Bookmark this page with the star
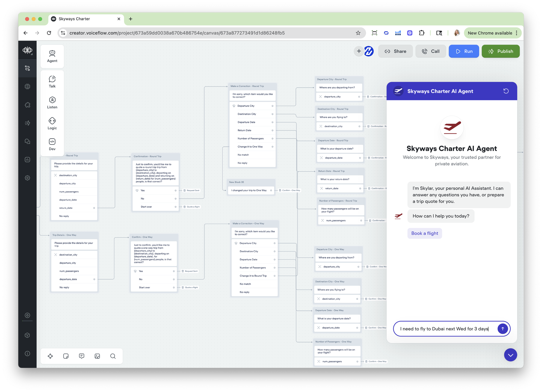 coord(358,33)
